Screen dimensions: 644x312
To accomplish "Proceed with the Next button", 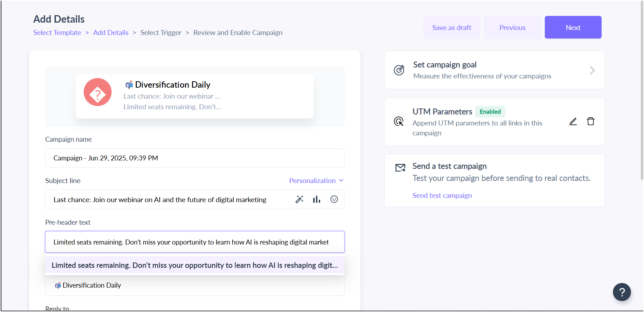I will click(x=573, y=27).
